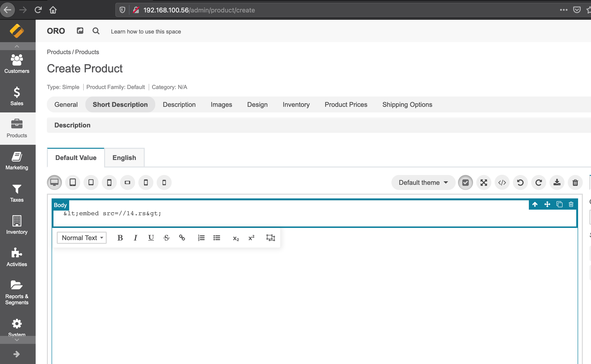Undo last editor change
591x364 pixels.
[520, 182]
